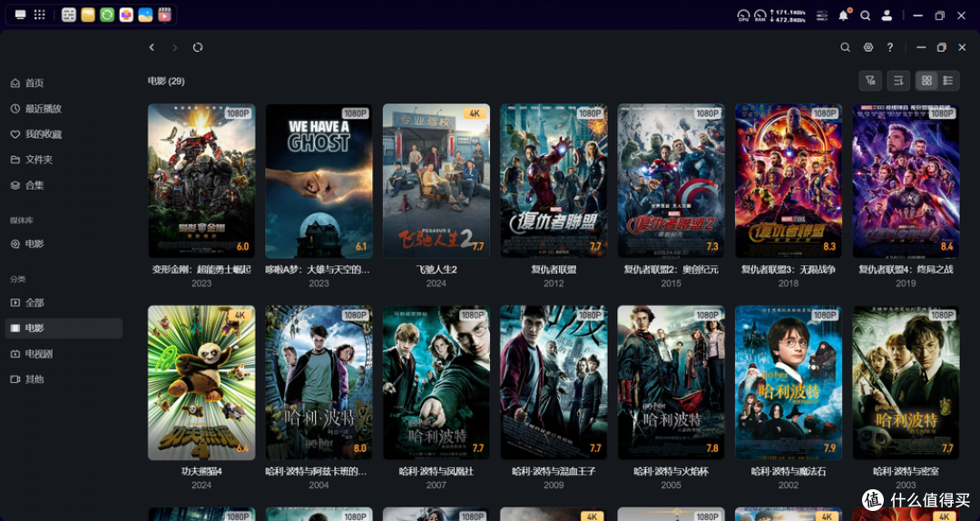Open the photos app with beach icon

click(145, 15)
